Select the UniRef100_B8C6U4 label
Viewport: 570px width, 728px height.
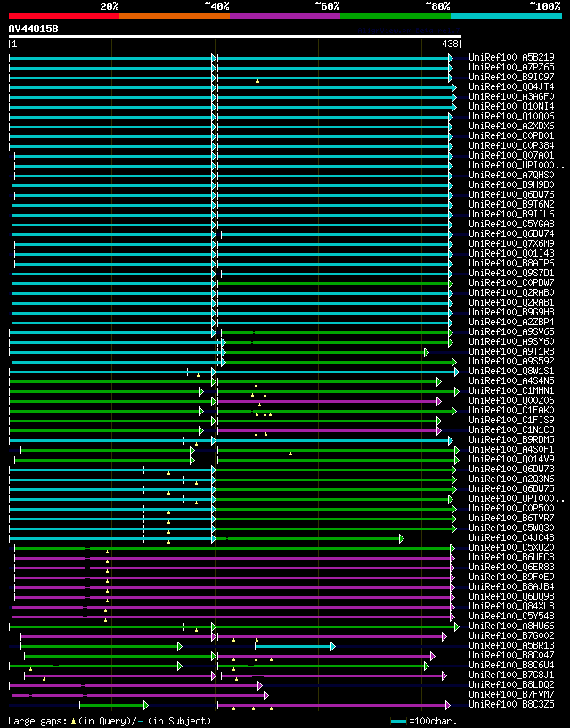[x=511, y=665]
